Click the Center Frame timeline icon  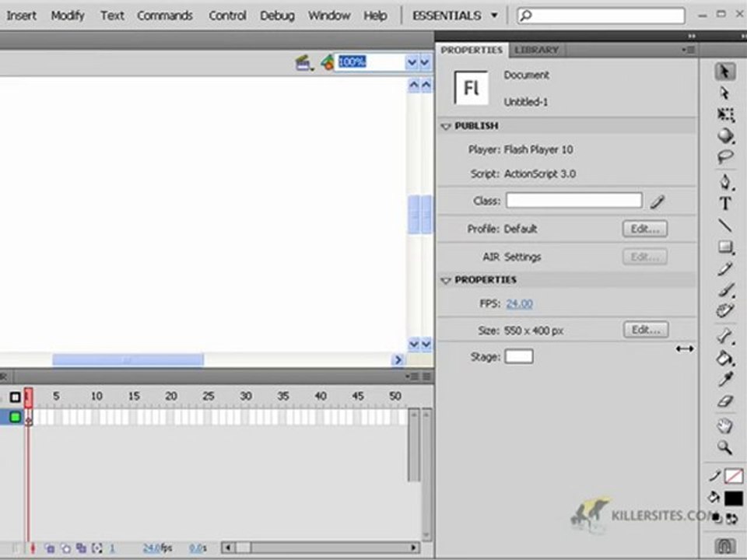[33, 548]
